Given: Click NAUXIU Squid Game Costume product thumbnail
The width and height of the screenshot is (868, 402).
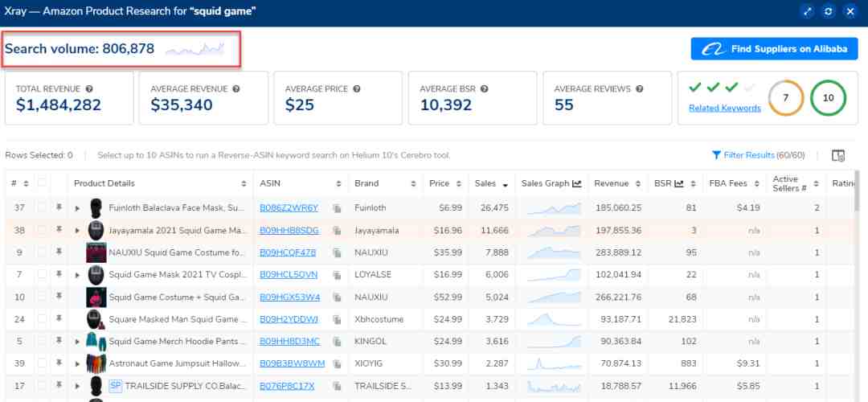Looking at the screenshot, I should tap(96, 252).
